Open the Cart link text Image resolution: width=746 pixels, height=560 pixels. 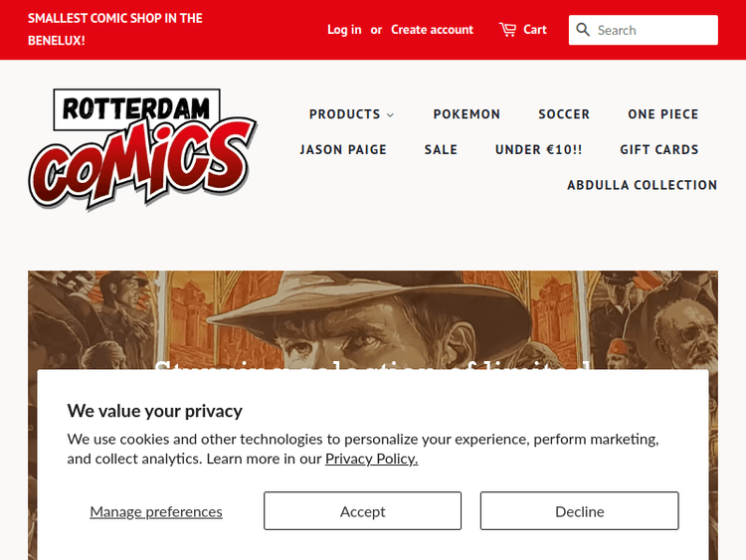(x=535, y=30)
